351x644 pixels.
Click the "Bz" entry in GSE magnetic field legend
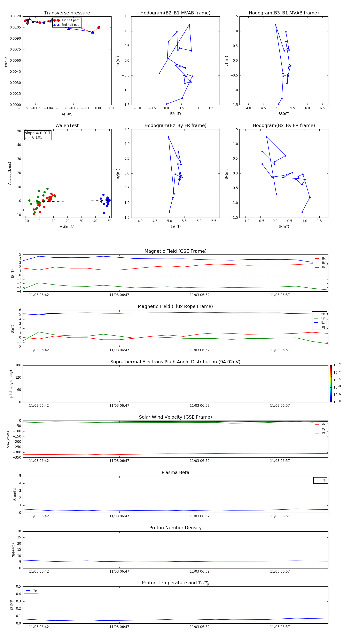(320, 268)
